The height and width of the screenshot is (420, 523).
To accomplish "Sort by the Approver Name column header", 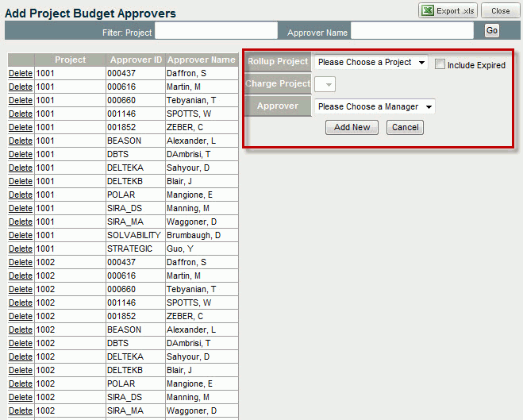I will [201, 60].
